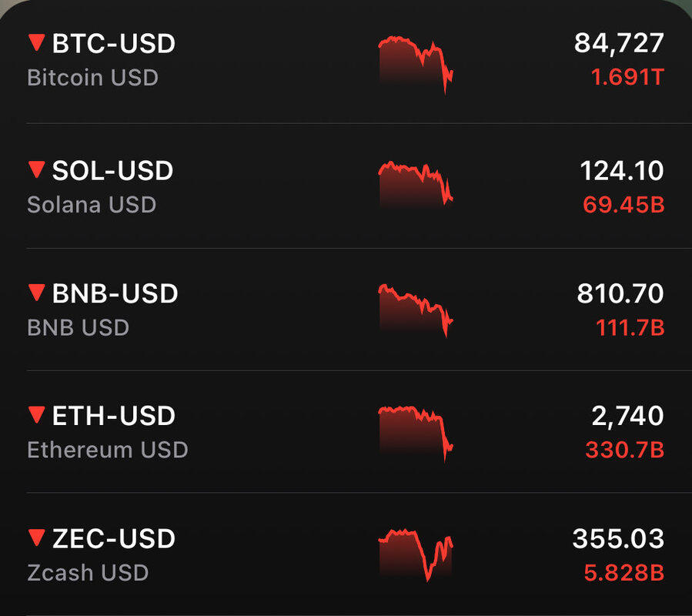Open the Solana sparkline chart
Viewport: 692px width, 616px height.
point(416,183)
